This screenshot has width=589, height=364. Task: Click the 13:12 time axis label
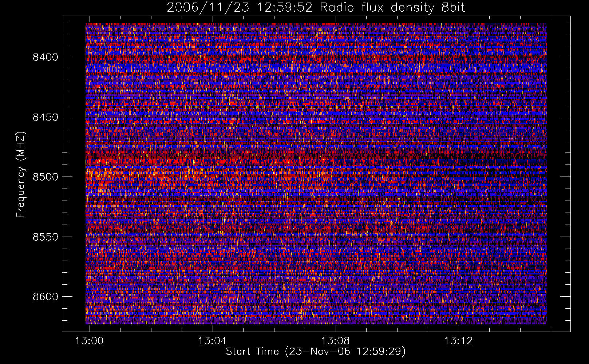(x=458, y=341)
